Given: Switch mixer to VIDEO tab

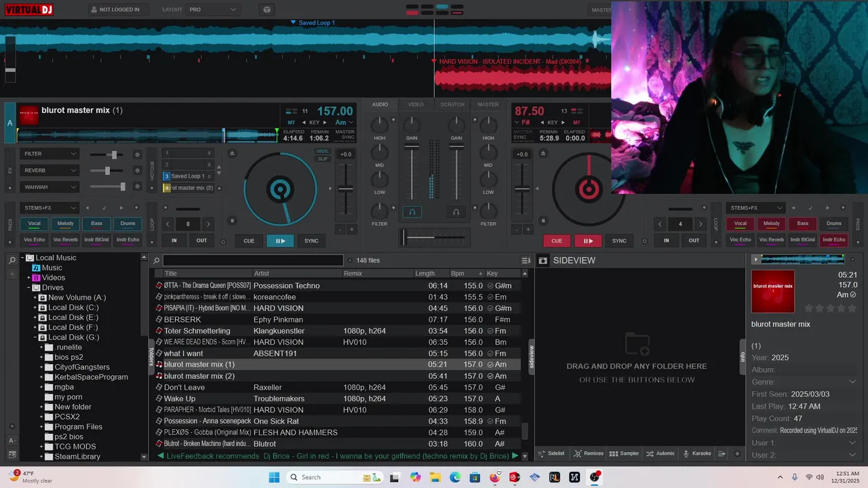Looking at the screenshot, I should pyautogui.click(x=416, y=104).
